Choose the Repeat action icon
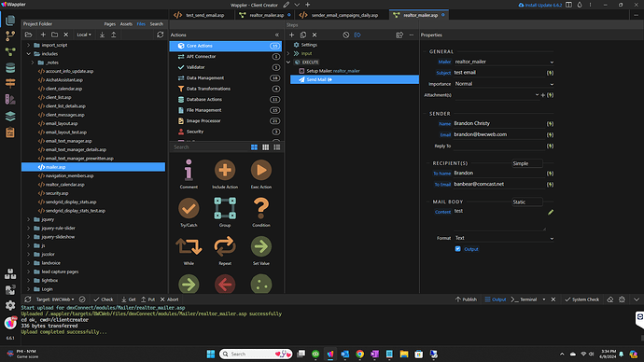 click(225, 246)
